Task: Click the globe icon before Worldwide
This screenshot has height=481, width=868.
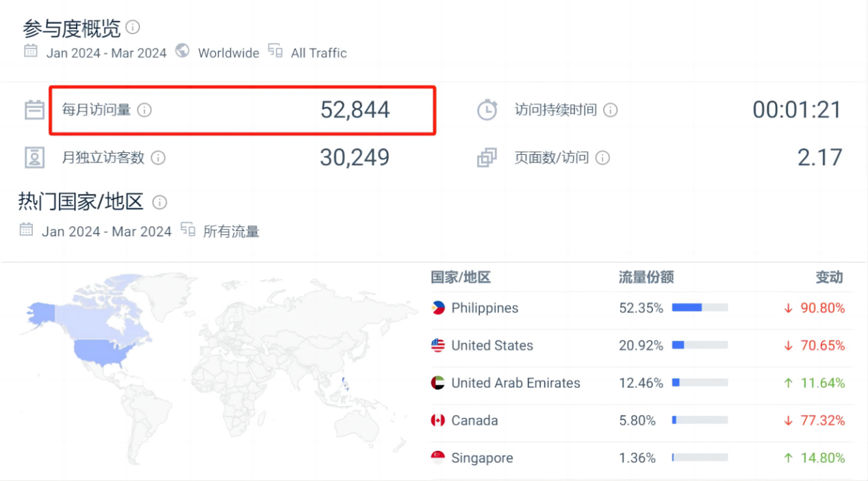Action: (x=182, y=51)
